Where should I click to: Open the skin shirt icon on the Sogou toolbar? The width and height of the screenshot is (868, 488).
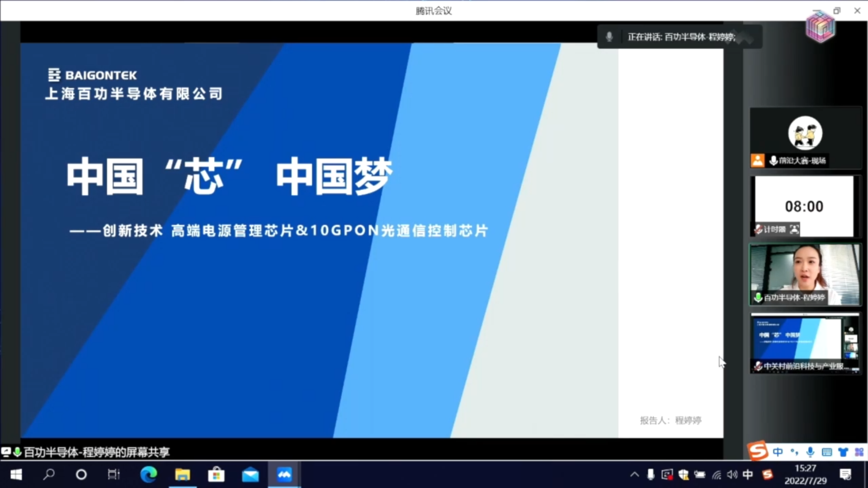843,452
